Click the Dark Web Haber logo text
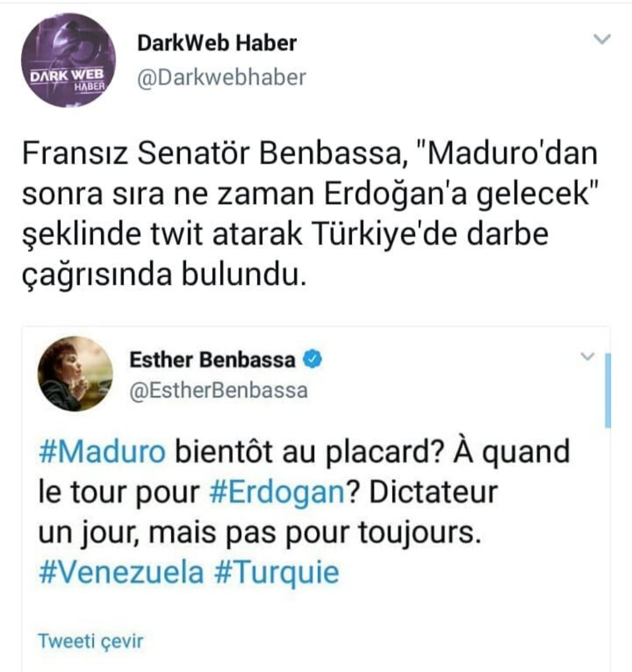 [x=68, y=79]
